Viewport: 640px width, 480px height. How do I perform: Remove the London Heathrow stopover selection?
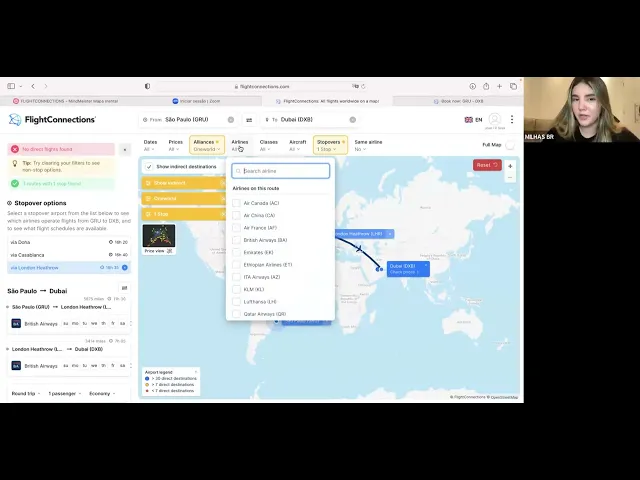pyautogui.click(x=125, y=268)
